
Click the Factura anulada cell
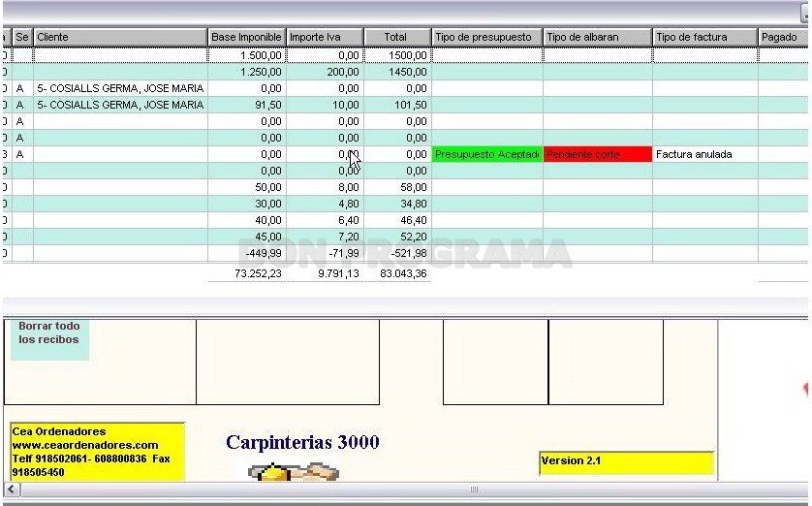704,154
